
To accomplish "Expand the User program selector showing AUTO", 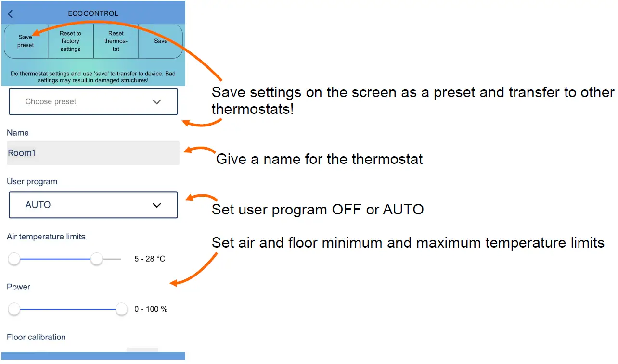I will tap(93, 205).
